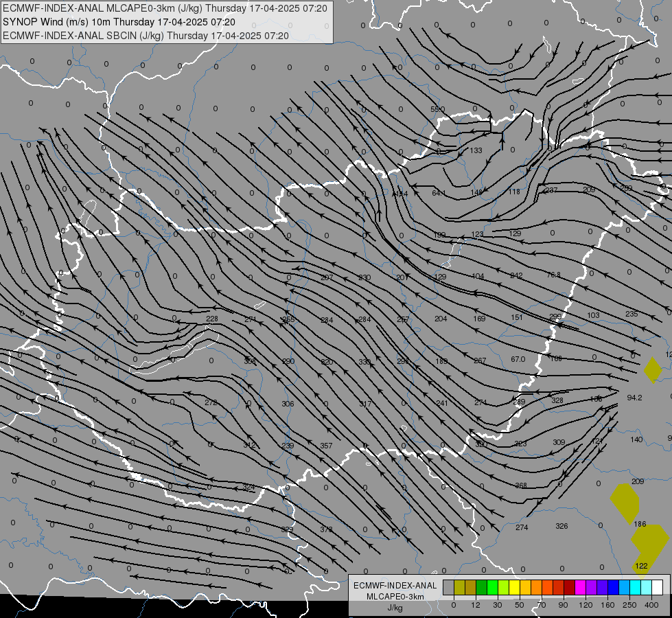672x618 pixels.
Task: Select the legend tick value 30
Action: click(x=497, y=605)
